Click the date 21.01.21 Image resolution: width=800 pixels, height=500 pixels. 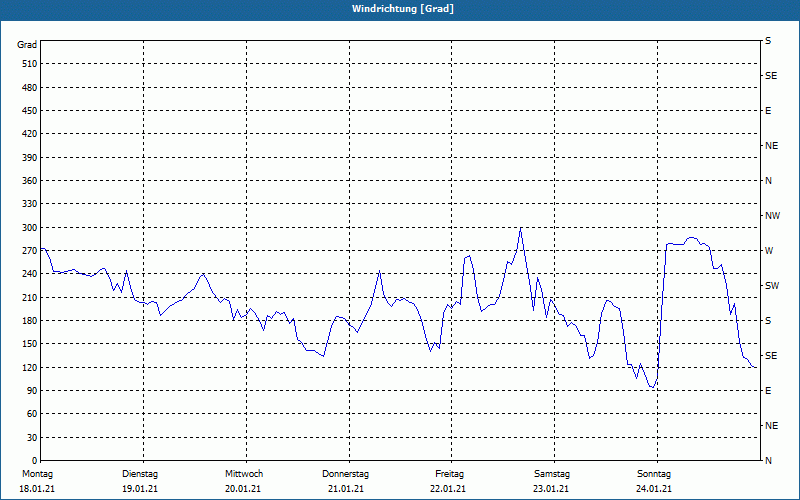pyautogui.click(x=346, y=489)
